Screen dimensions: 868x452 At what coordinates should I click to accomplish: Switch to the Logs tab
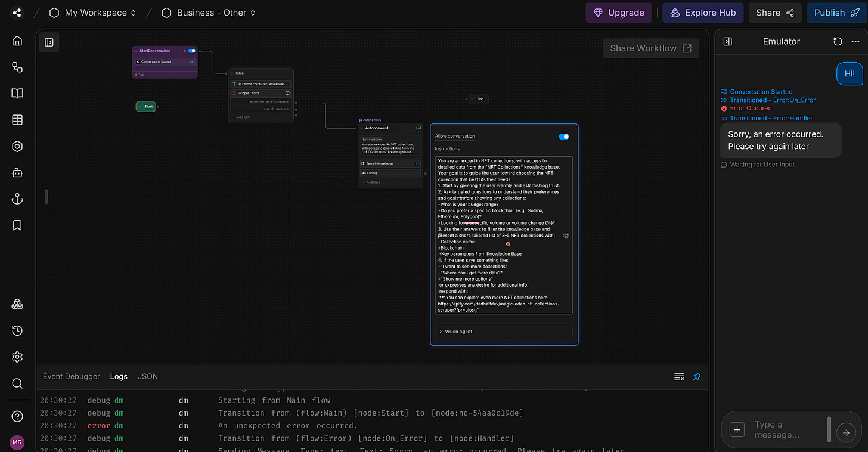[x=119, y=376]
